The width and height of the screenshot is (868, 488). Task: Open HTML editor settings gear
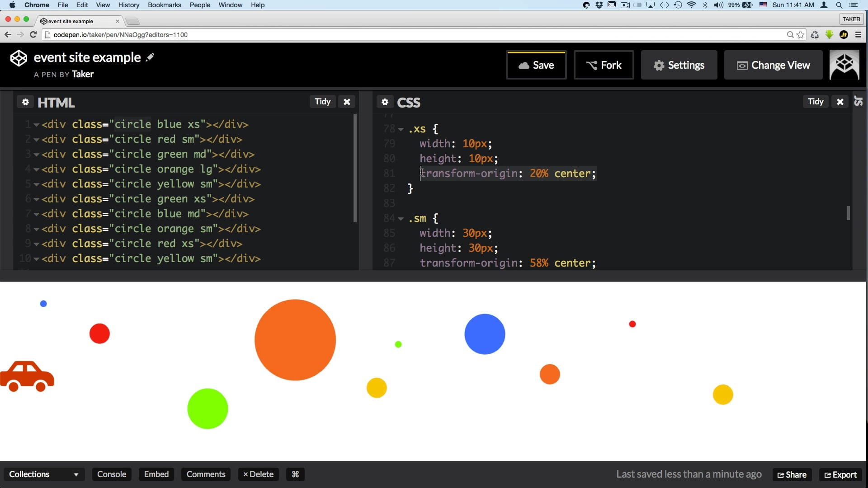pos(25,102)
